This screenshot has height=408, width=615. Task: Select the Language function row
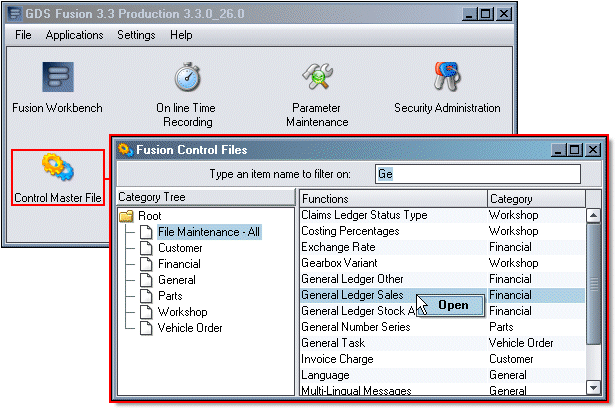point(442,375)
